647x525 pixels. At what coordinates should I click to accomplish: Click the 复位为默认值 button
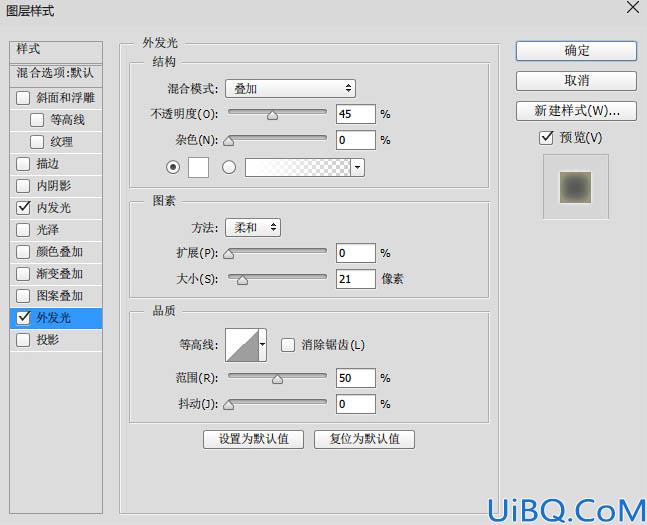tap(364, 439)
